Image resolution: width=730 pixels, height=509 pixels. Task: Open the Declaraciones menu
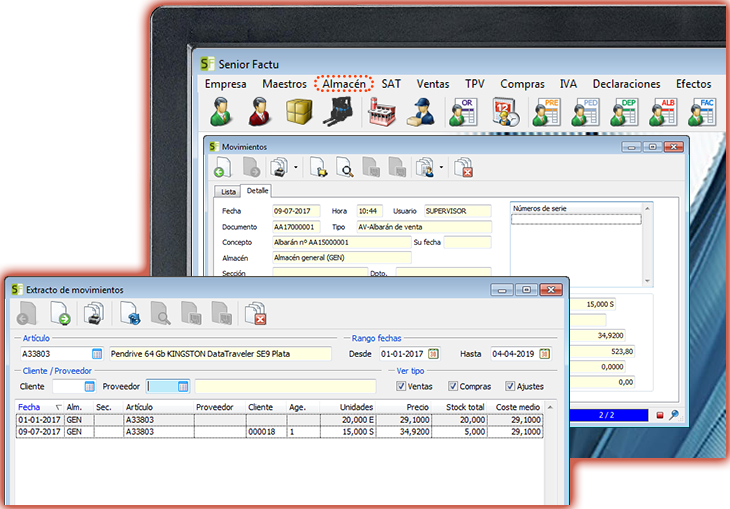626,84
